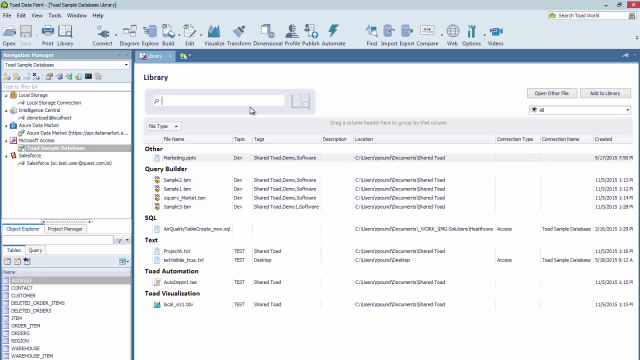Click the AutoImport.tas automation file icon
Viewport: 640px width, 360px height.
(x=157, y=282)
